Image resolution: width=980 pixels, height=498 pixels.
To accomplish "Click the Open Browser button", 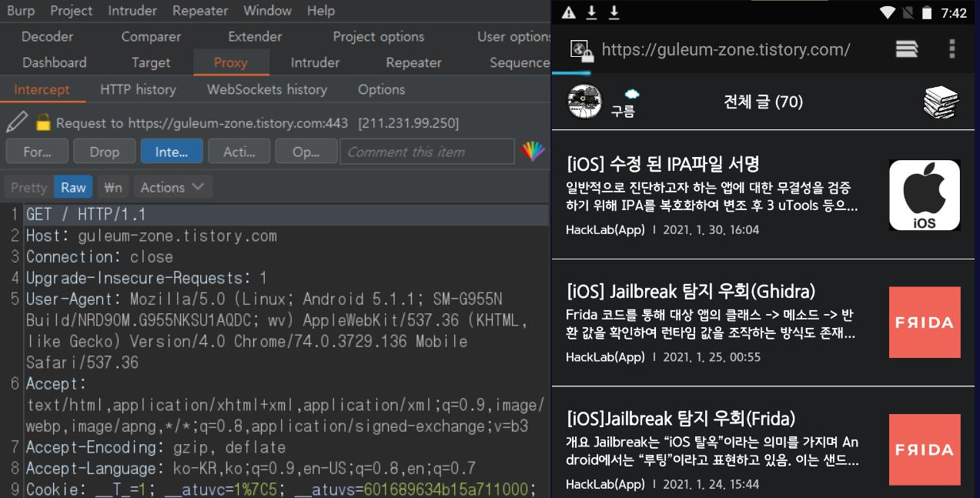I will click(x=306, y=152).
